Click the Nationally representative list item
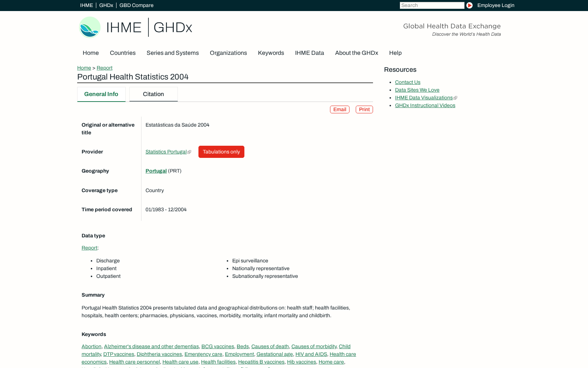Viewport: 588px width, 368px height. [261, 269]
